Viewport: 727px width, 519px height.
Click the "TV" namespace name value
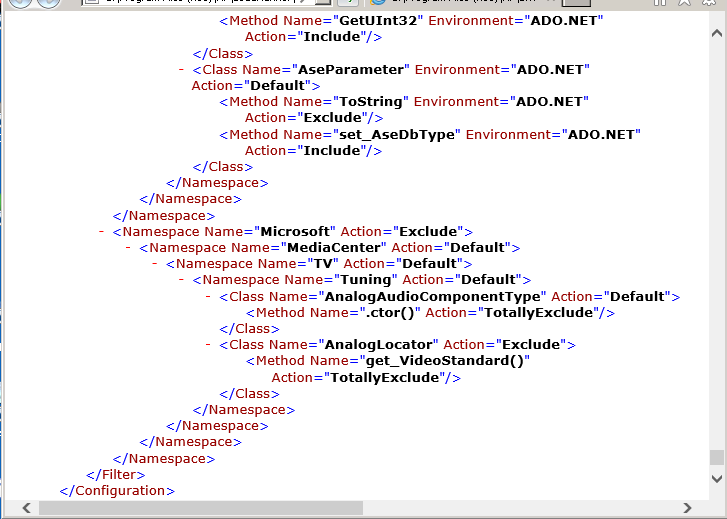point(323,263)
